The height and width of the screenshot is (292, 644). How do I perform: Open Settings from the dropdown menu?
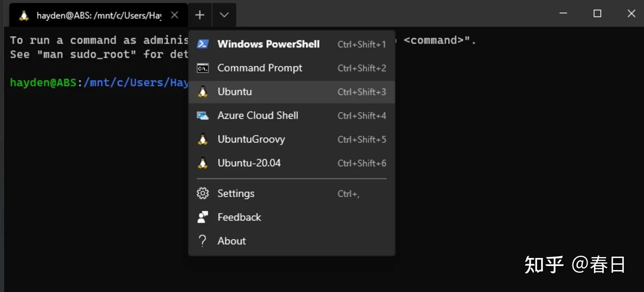click(236, 193)
